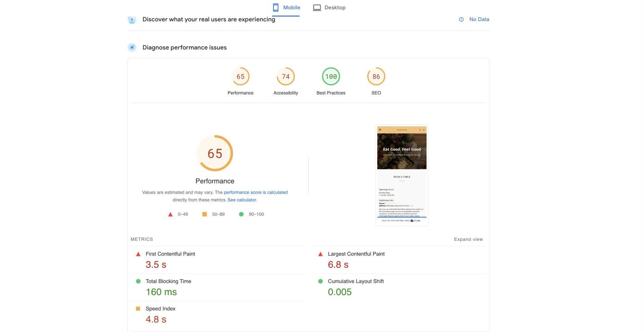This screenshot has height=332, width=644.
Task: Click the SEO label
Action: coord(376,93)
